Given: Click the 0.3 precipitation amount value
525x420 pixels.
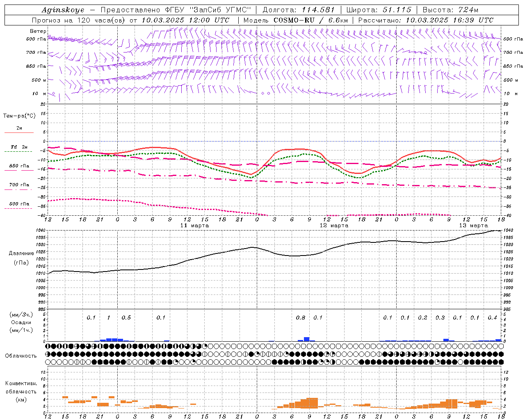Looking at the screenshot, I should 440,317.
